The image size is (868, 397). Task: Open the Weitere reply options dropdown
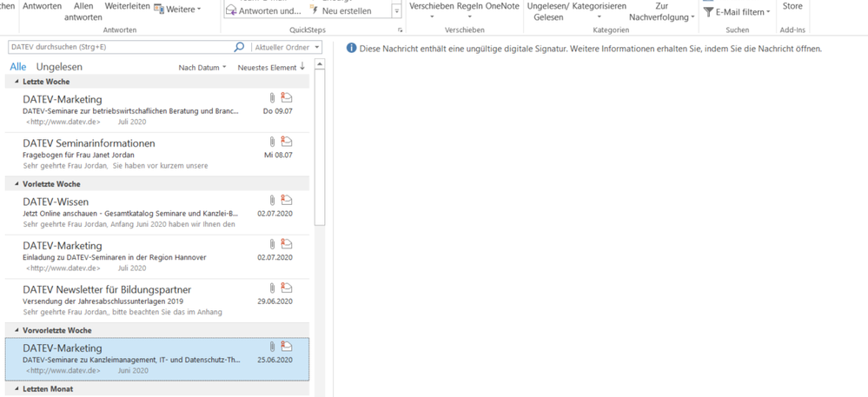pos(178,9)
